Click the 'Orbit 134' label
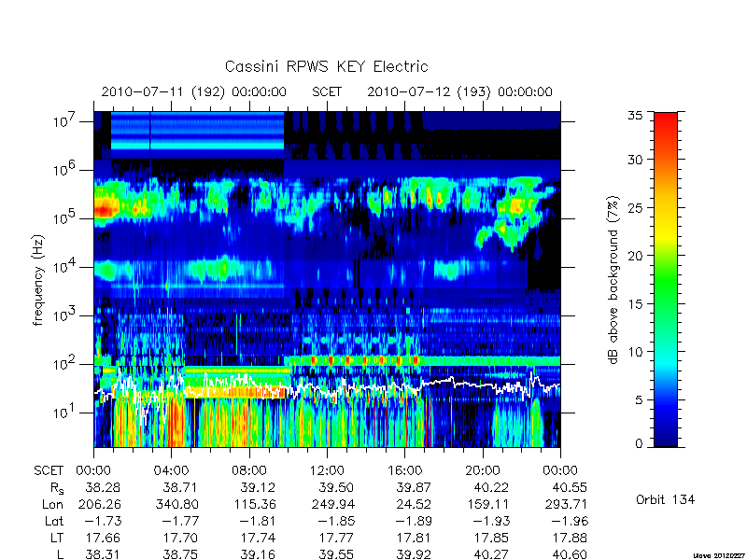The image size is (747, 560). click(x=665, y=499)
